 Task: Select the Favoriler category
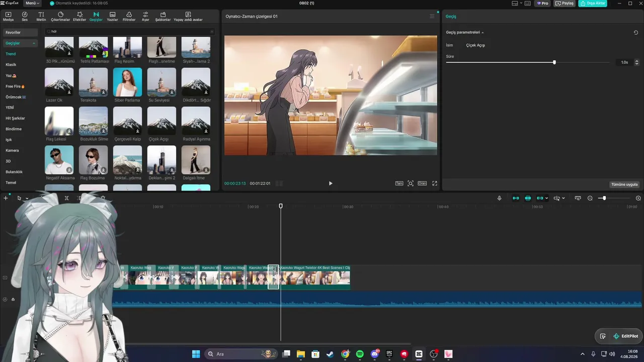click(x=20, y=33)
